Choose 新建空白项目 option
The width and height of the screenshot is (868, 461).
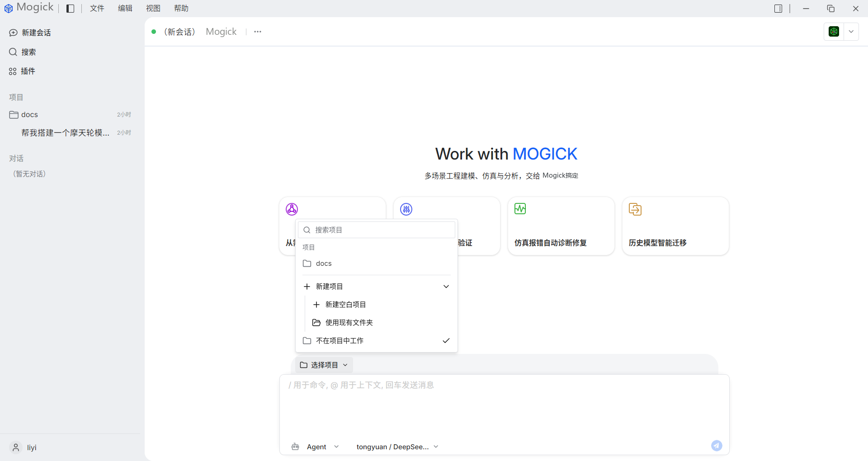[x=381, y=305]
